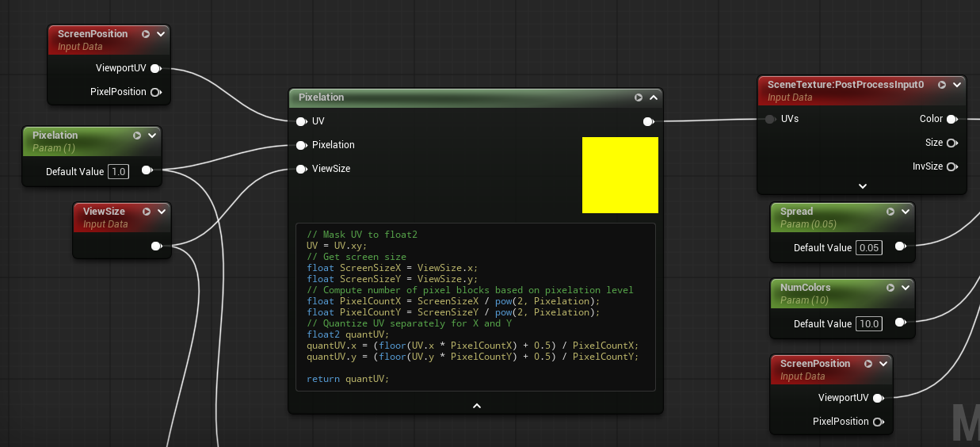
Task: Edit the Spread default value field 0.05
Action: coord(869,248)
